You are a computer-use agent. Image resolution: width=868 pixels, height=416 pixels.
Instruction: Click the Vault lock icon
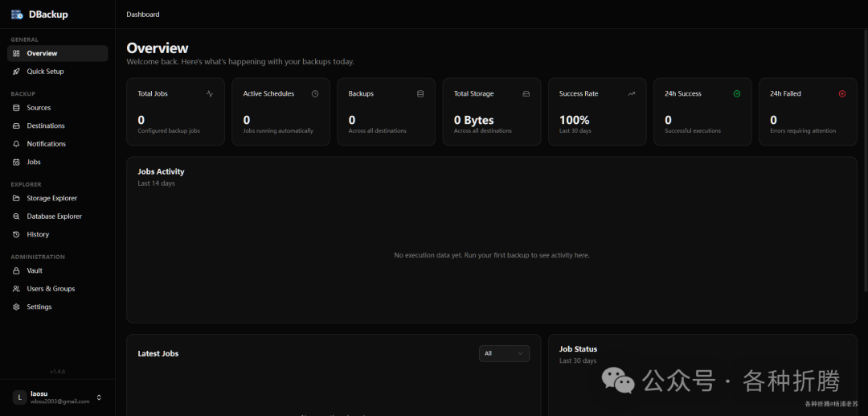coord(16,271)
